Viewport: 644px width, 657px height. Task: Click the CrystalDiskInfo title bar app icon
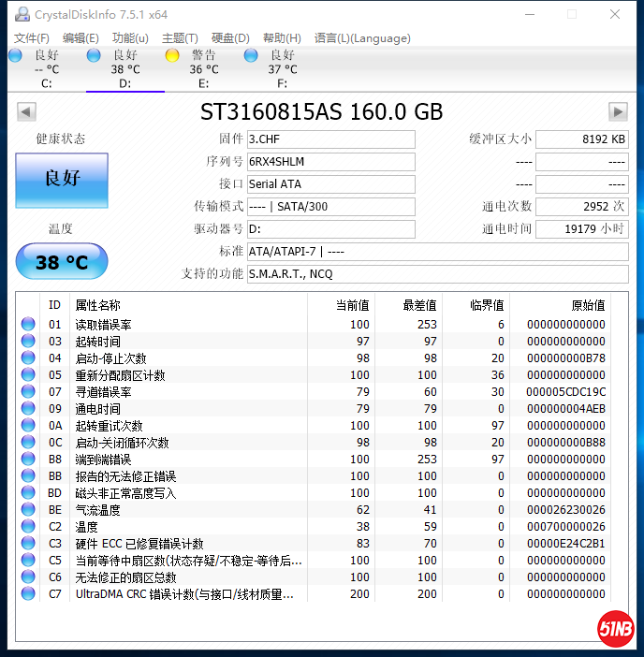click(19, 14)
